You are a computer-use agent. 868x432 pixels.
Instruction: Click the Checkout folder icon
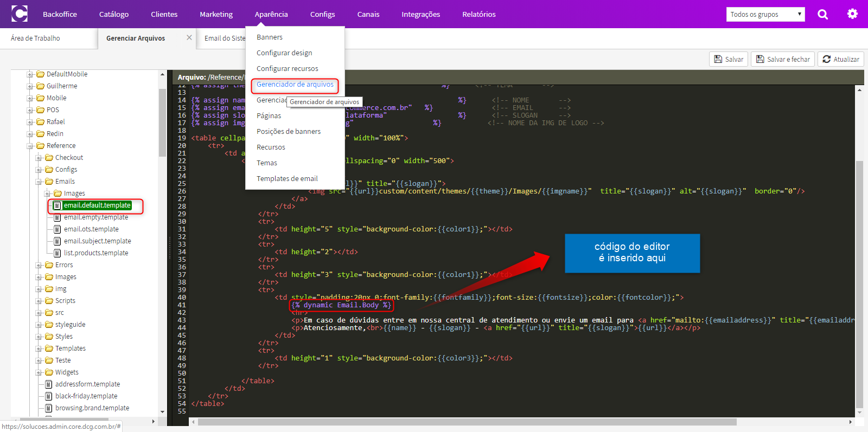pos(49,158)
